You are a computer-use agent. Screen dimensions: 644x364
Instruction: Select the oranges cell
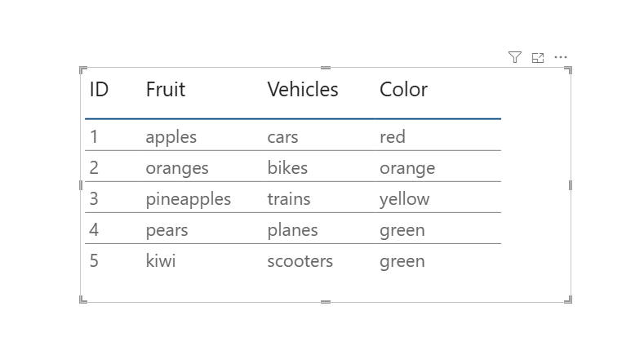click(177, 168)
